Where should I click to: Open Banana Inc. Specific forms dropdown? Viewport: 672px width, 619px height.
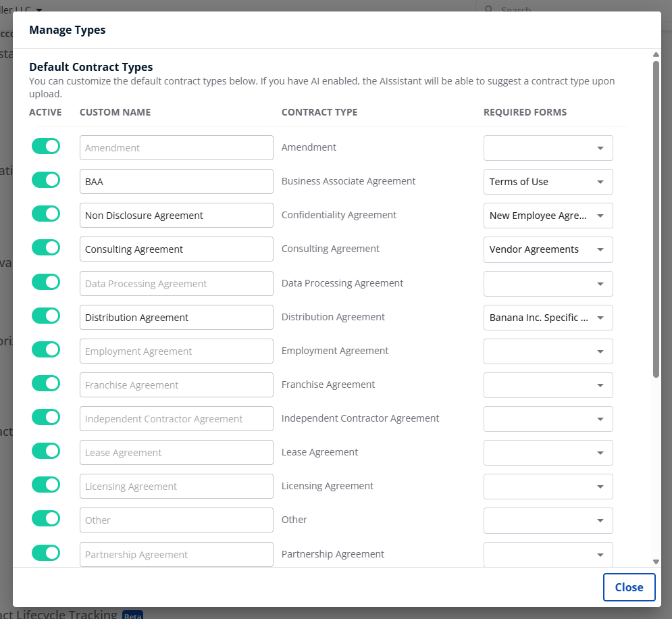[x=548, y=318]
